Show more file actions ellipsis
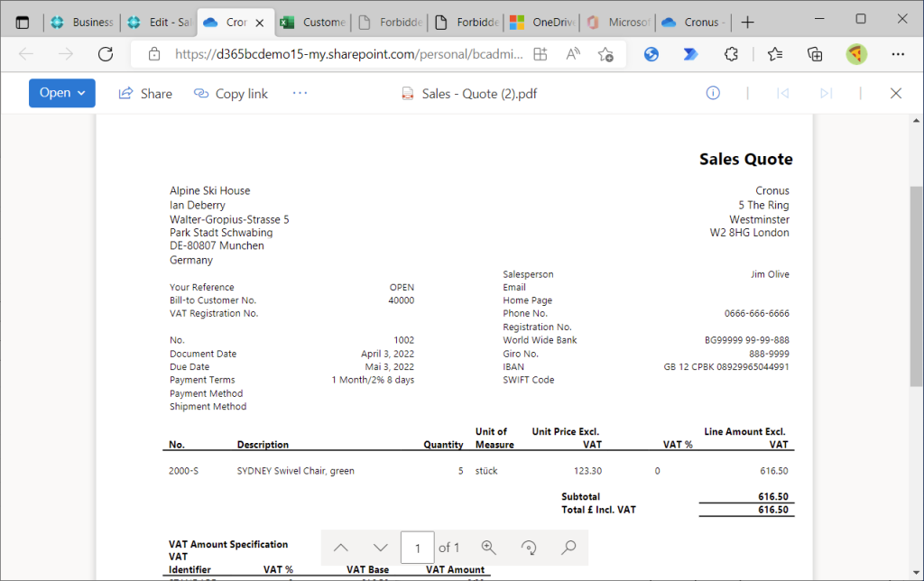This screenshot has height=581, width=924. (x=300, y=93)
